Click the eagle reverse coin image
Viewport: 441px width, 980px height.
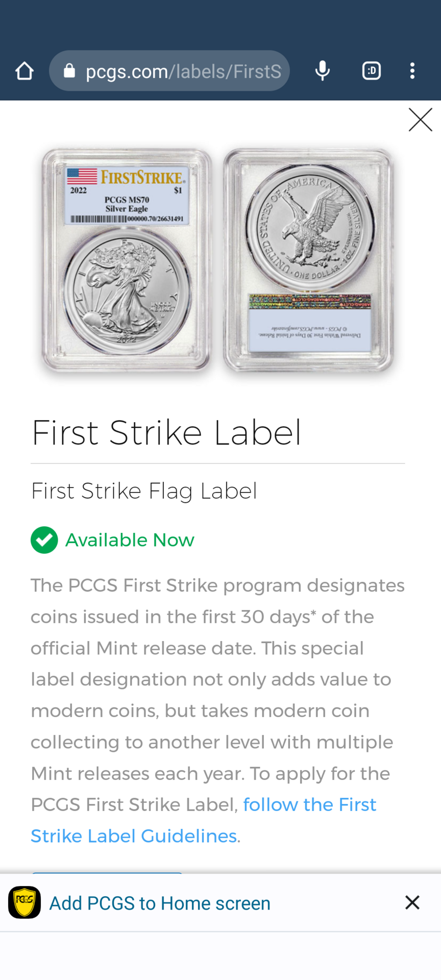(x=310, y=225)
